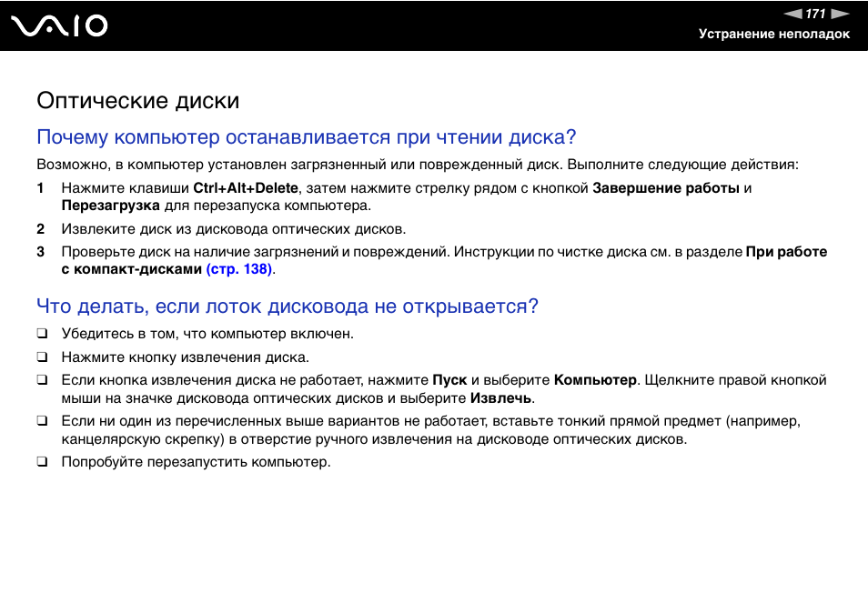Go to next page using right arrow
Screen dimensions: 868x613
tap(840, 14)
